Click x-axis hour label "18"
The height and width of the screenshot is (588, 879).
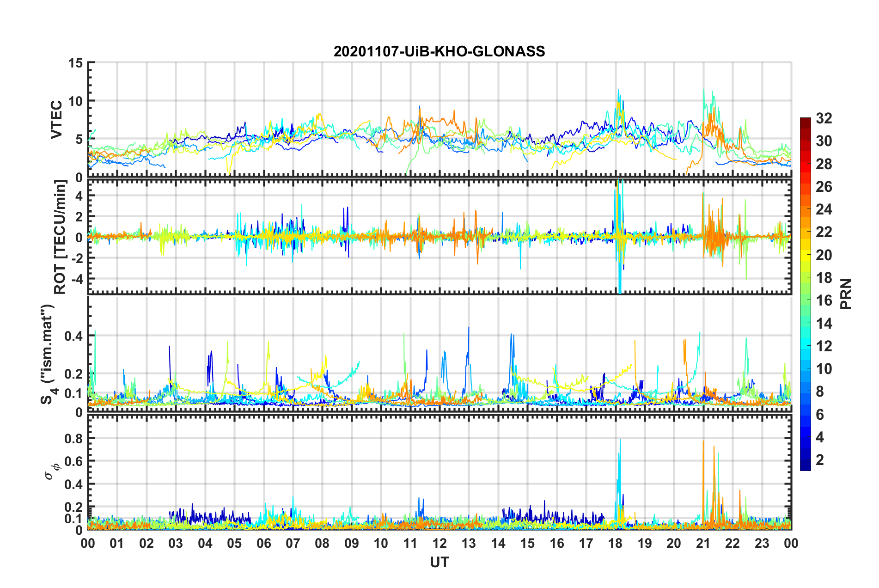pyautogui.click(x=615, y=543)
